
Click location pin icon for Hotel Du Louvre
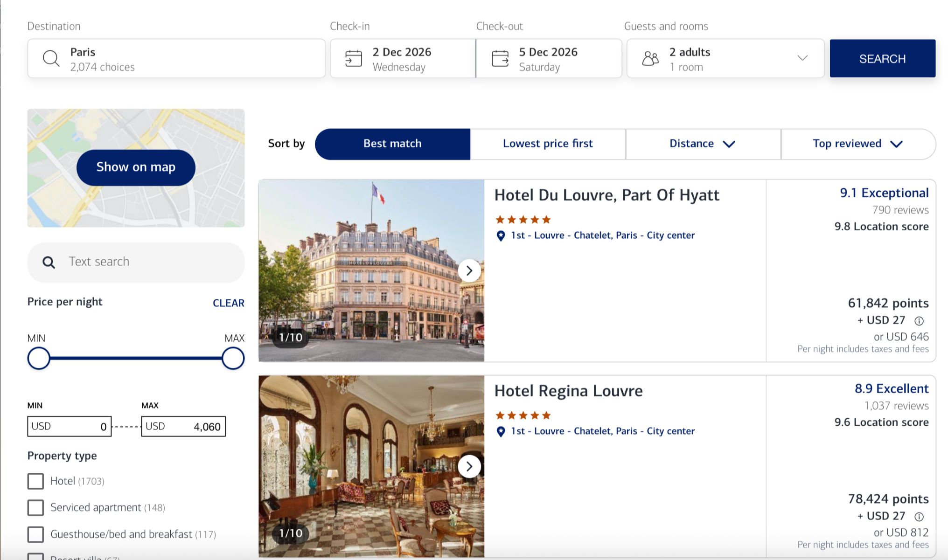point(501,235)
